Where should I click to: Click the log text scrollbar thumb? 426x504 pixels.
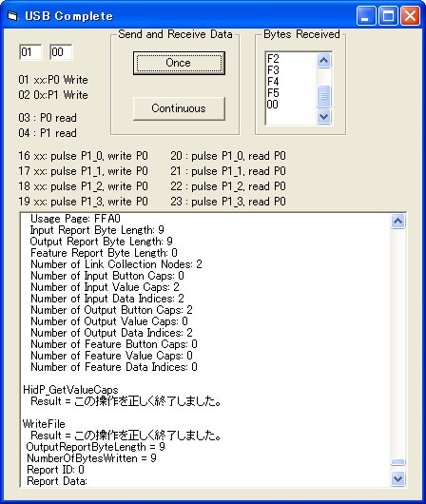pos(398,462)
